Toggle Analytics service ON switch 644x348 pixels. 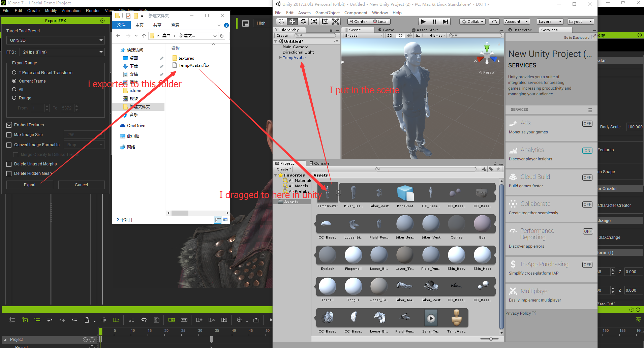(x=587, y=151)
